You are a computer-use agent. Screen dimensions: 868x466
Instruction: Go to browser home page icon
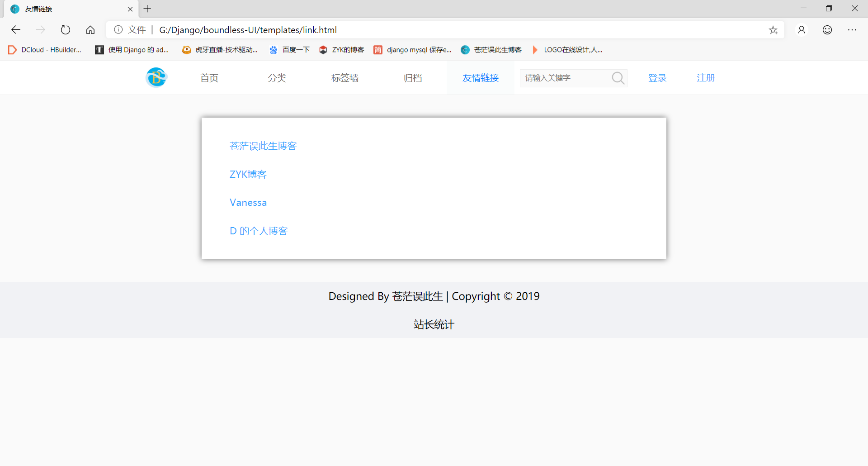(x=90, y=30)
